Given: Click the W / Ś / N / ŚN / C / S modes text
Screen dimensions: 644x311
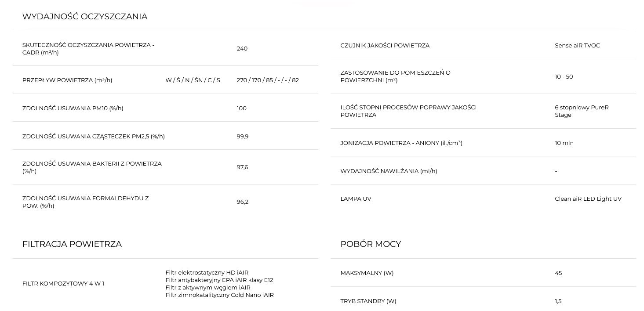Looking at the screenshot, I should pyautogui.click(x=193, y=80).
